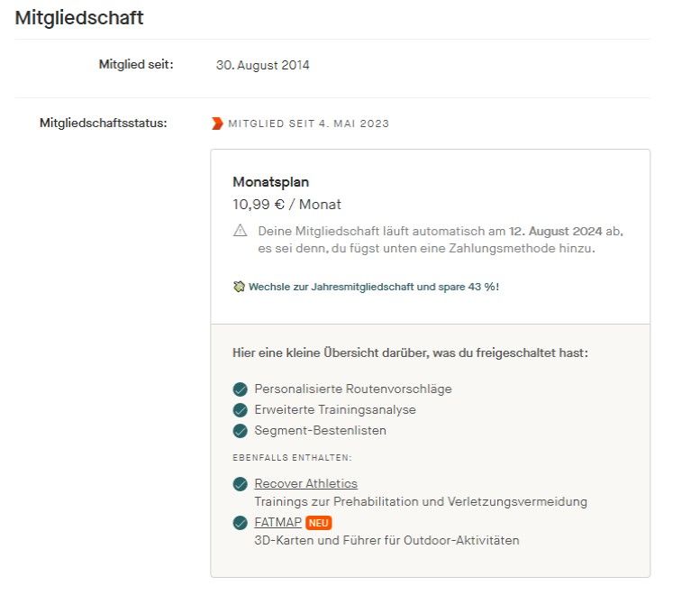Open the Recover Athletics link
Image resolution: width=700 pixels, height=595 pixels.
(x=305, y=484)
